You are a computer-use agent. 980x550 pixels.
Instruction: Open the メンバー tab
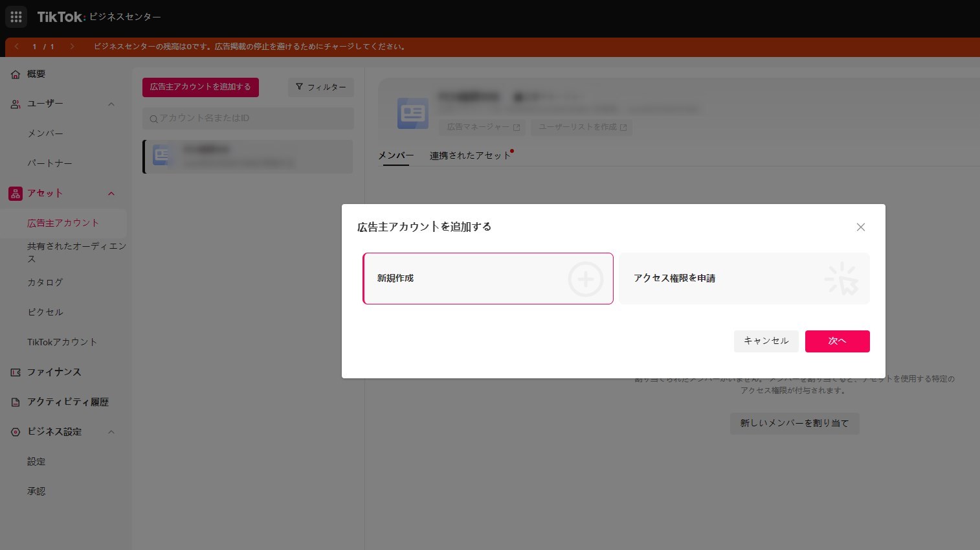point(395,155)
